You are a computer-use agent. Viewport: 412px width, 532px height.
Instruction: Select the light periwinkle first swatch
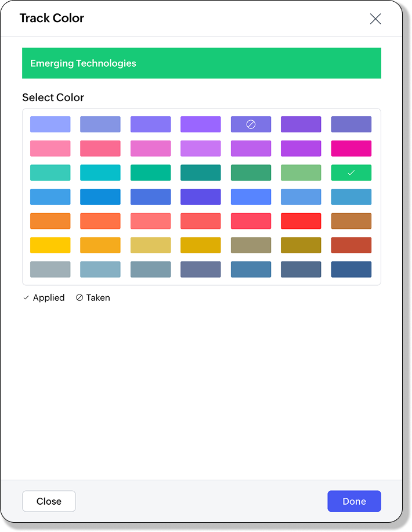tap(50, 124)
